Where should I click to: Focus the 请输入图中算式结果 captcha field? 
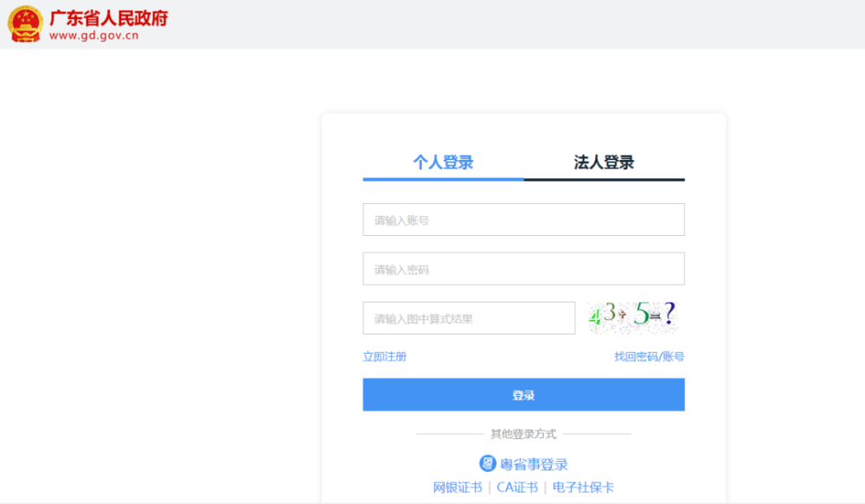[x=469, y=318]
